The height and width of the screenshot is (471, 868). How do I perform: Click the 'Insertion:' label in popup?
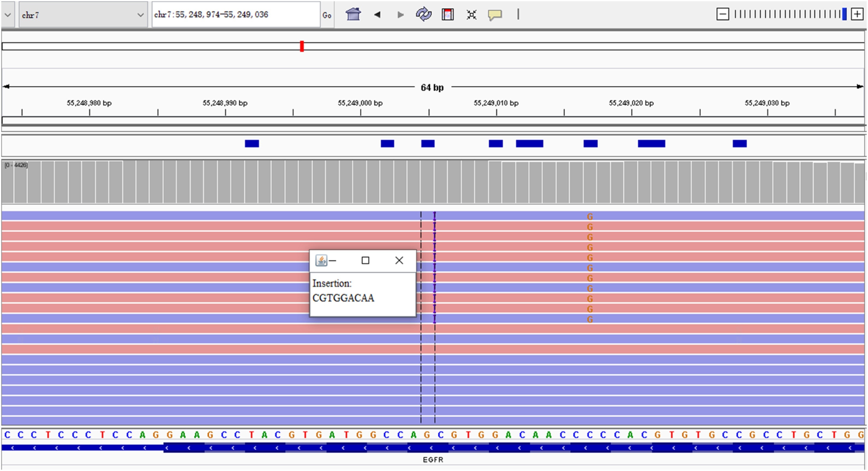[x=332, y=284]
